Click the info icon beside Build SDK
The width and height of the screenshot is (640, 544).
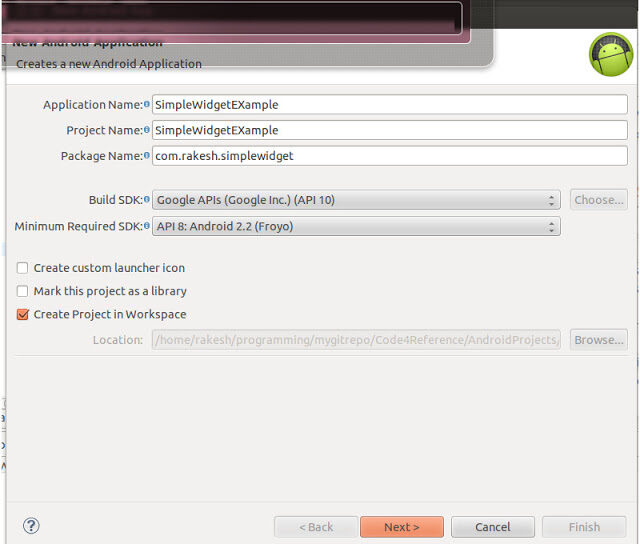(147, 200)
